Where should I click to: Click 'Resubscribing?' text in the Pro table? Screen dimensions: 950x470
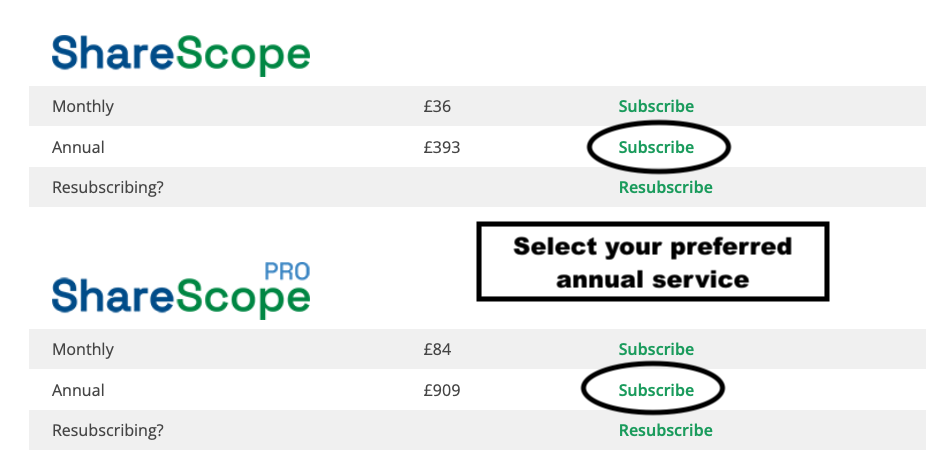tap(108, 430)
